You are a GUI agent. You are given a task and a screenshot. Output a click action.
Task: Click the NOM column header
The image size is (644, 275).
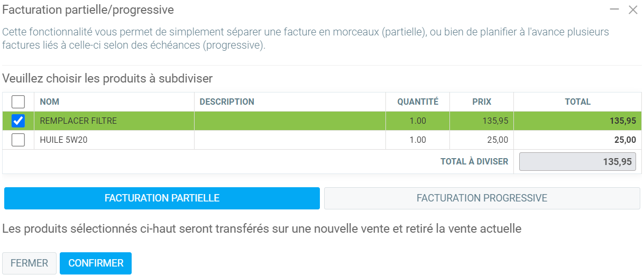point(50,102)
